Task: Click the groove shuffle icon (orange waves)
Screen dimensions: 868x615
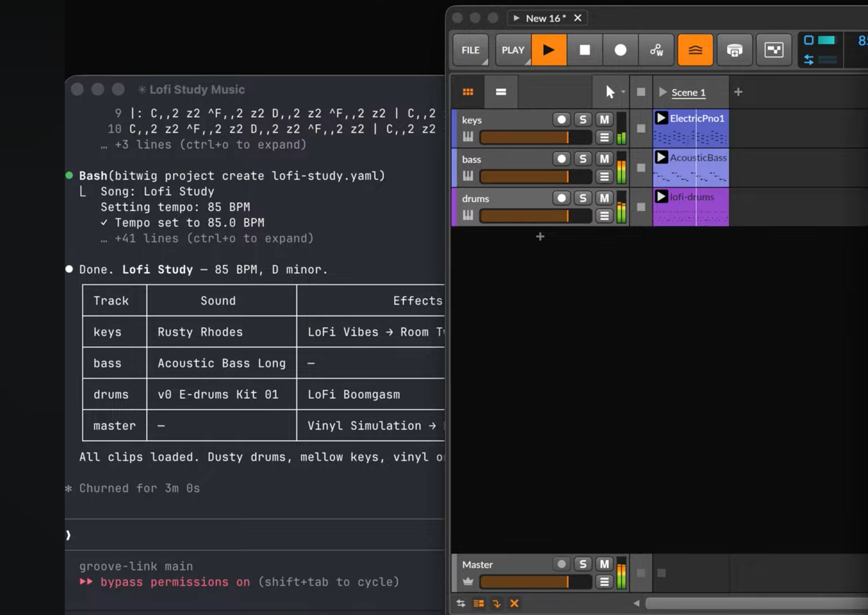Action: click(695, 49)
